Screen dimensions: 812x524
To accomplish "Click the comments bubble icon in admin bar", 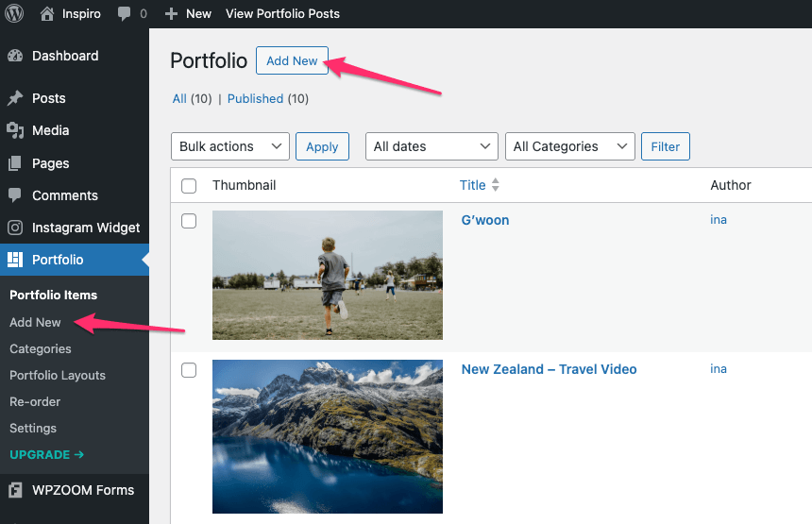I will pos(125,14).
